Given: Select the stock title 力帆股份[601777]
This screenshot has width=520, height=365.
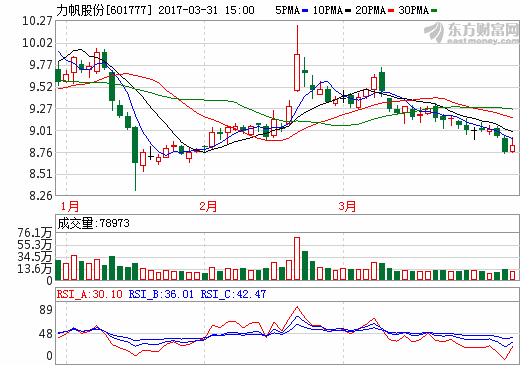Looking at the screenshot, I should point(104,10).
